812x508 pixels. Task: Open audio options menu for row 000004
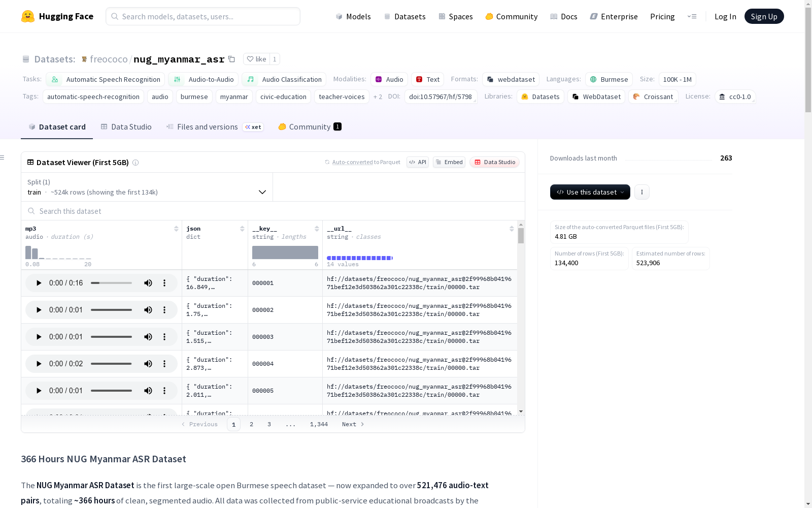(x=164, y=364)
